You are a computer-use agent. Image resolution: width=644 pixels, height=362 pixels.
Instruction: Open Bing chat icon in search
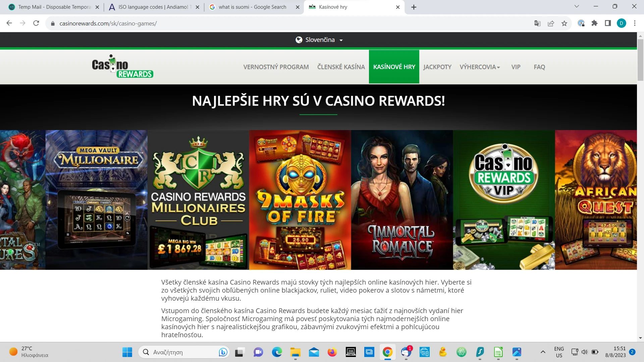(x=223, y=352)
